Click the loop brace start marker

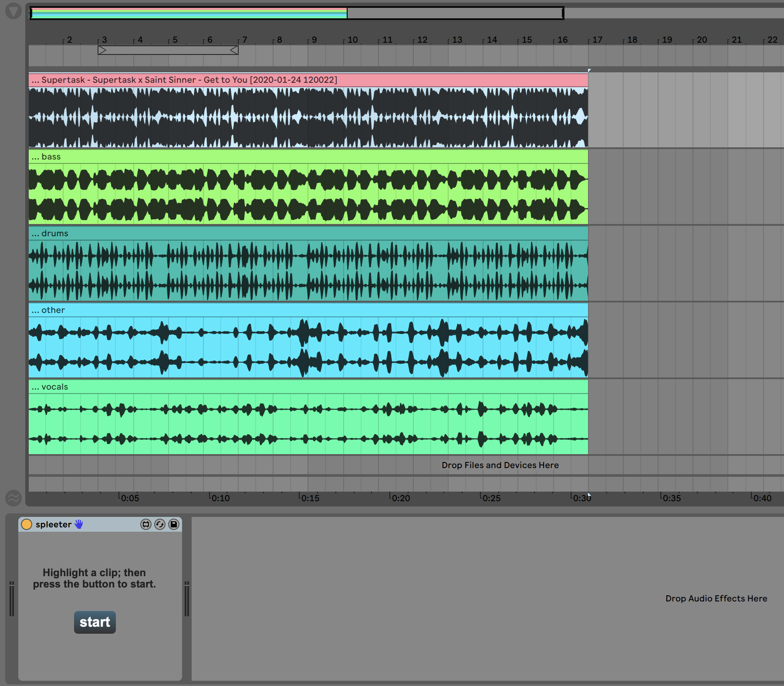click(x=102, y=51)
